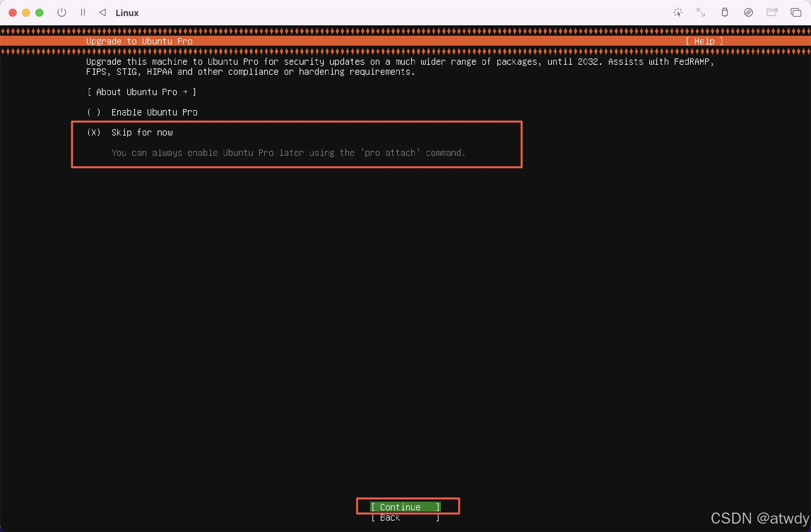
Task: Click the Back button
Action: [405, 517]
